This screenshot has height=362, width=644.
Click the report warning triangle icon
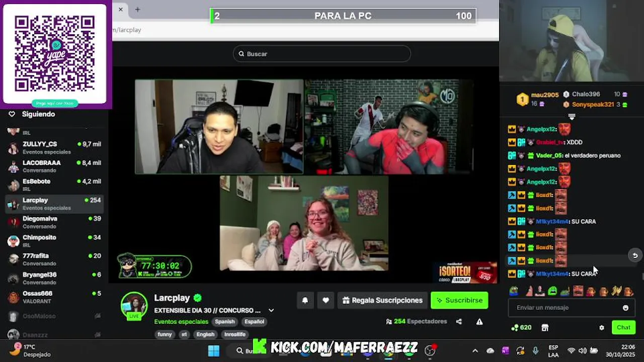click(479, 321)
